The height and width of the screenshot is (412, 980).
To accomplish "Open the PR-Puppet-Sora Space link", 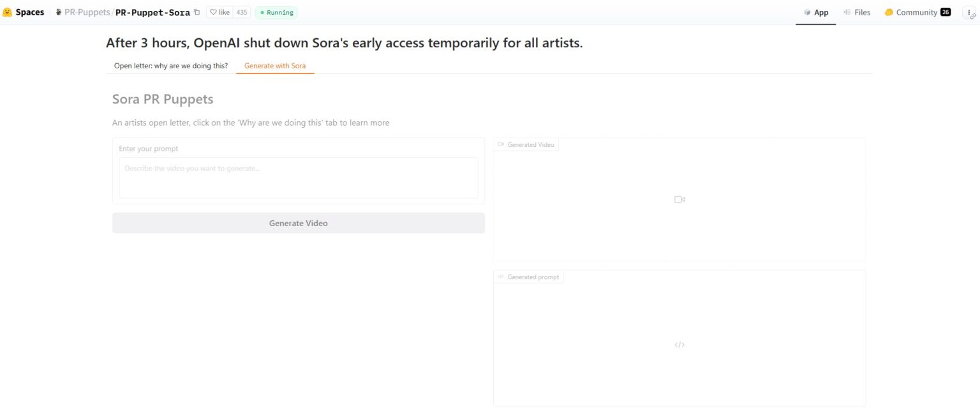I will tap(152, 12).
